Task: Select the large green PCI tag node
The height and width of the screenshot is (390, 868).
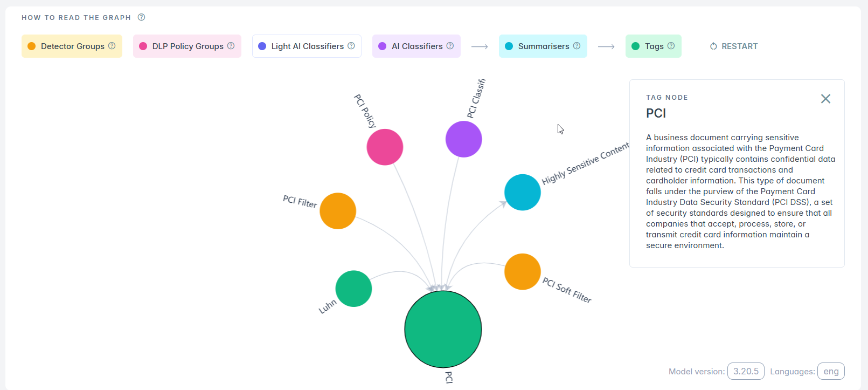Action: tap(443, 329)
